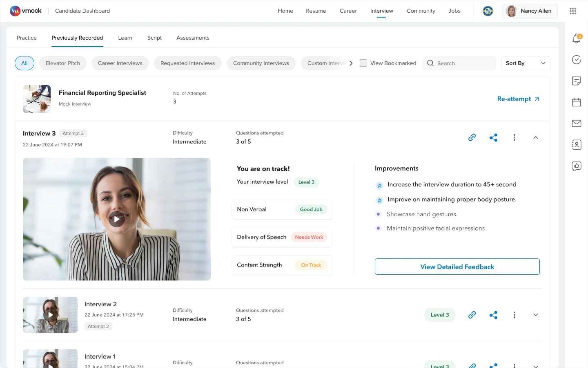Click the Interview 1 title
The width and height of the screenshot is (588, 368).
click(x=100, y=357)
